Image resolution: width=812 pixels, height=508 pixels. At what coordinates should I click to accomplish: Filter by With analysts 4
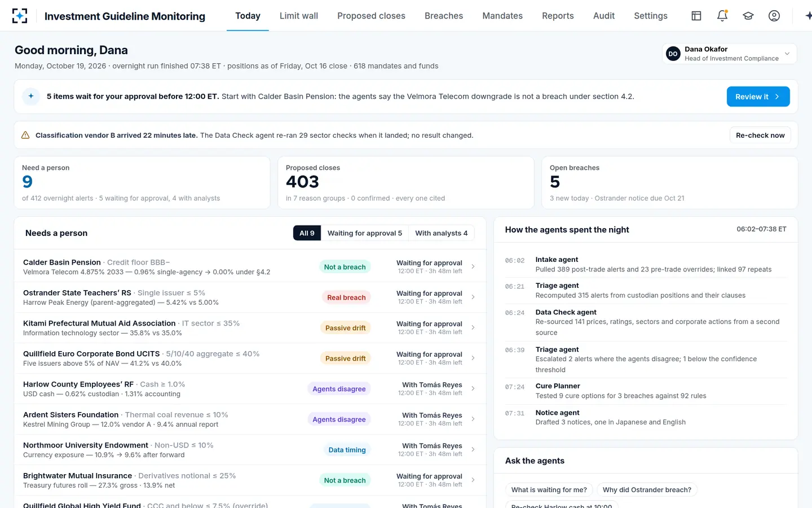(442, 233)
